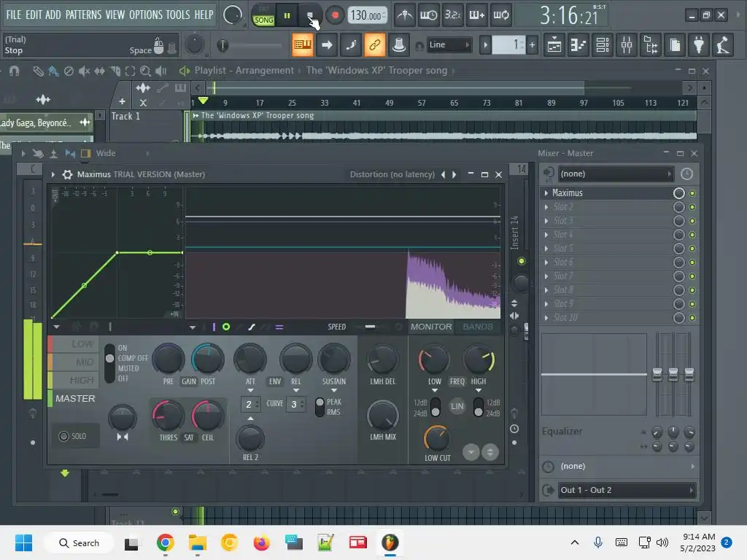Toggle the PEAK/RMS switch
Viewport: 747px width, 560px height.
click(x=320, y=407)
